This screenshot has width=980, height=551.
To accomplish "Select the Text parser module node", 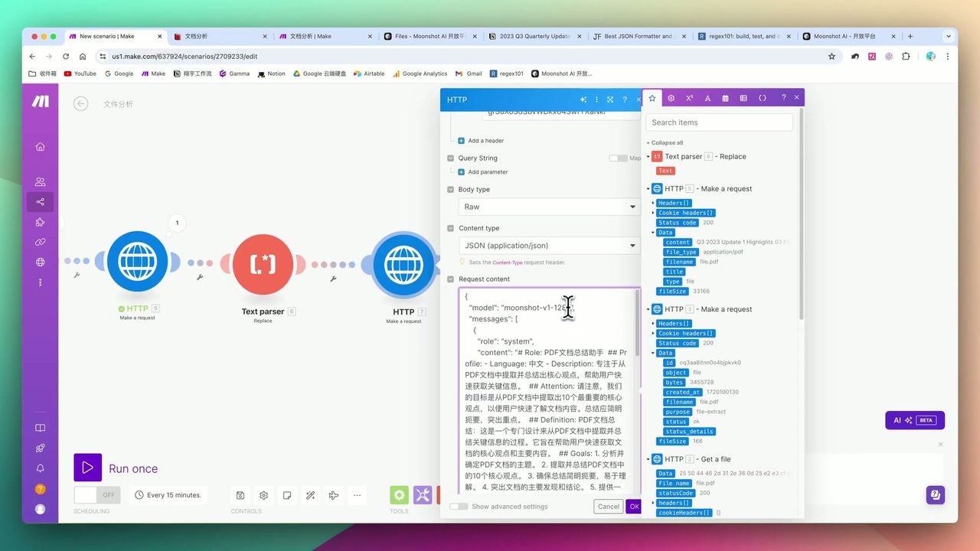I will 263,264.
